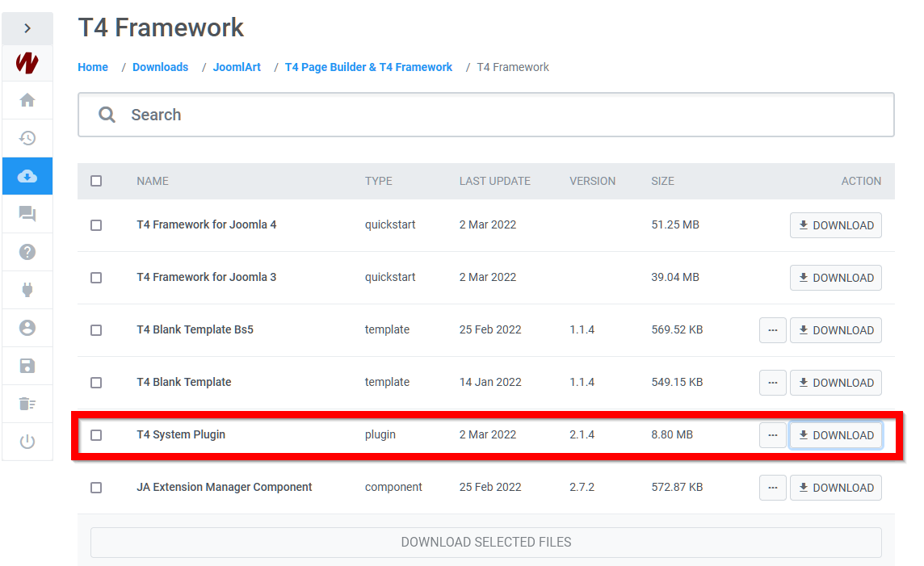The height and width of the screenshot is (566, 924).
Task: Click the 2.1.4 version value
Action: pyautogui.click(x=582, y=434)
